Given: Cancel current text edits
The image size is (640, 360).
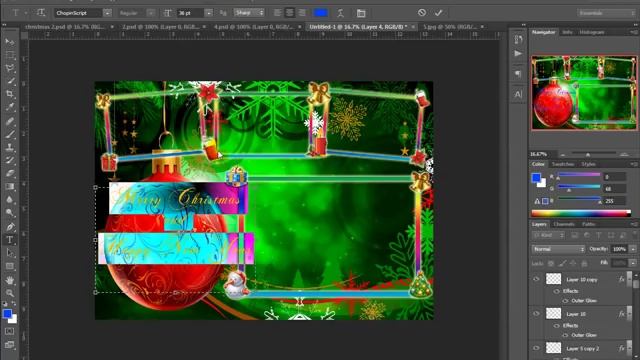Looking at the screenshot, I should [x=422, y=13].
